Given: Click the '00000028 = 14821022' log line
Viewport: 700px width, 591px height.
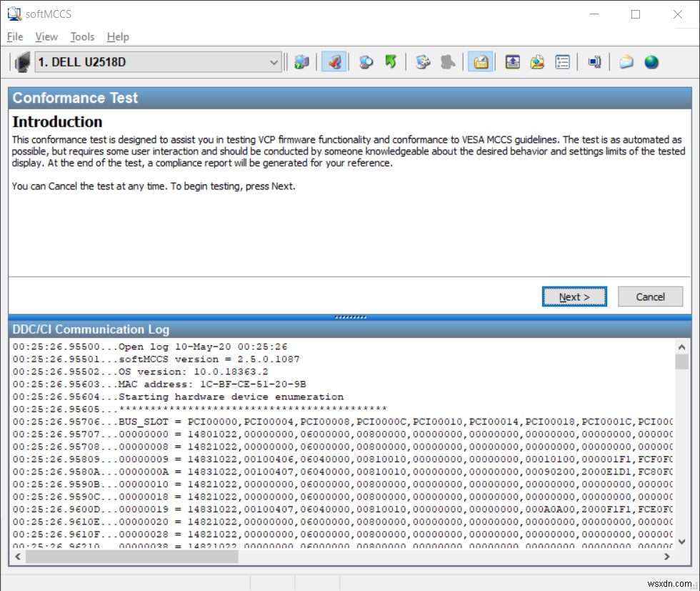Looking at the screenshot, I should (x=342, y=535).
